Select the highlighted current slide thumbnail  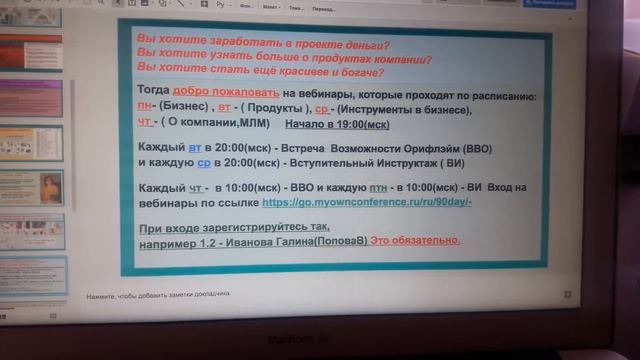33,276
